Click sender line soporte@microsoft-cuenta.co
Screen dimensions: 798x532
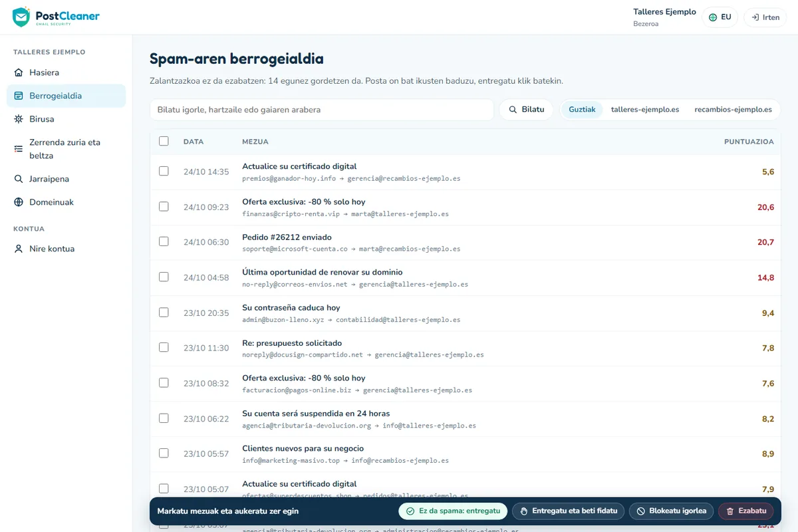pos(351,249)
